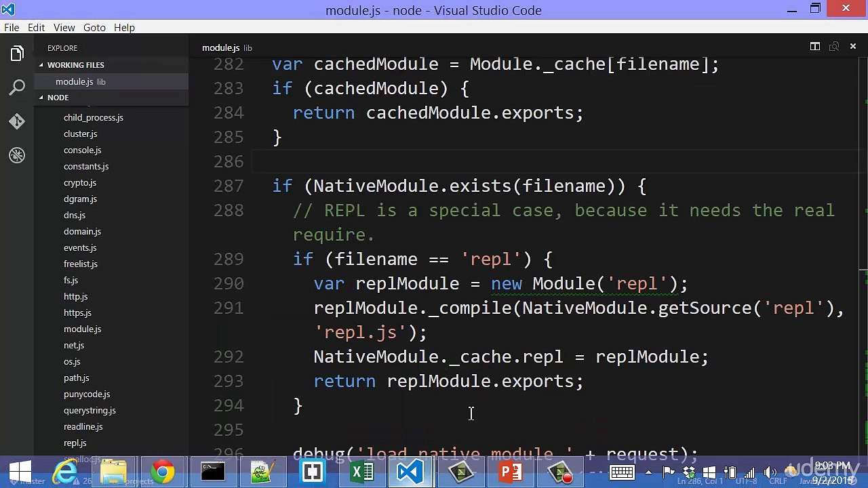
Task: Open the Brackets editor taskbar icon
Action: 312,472
